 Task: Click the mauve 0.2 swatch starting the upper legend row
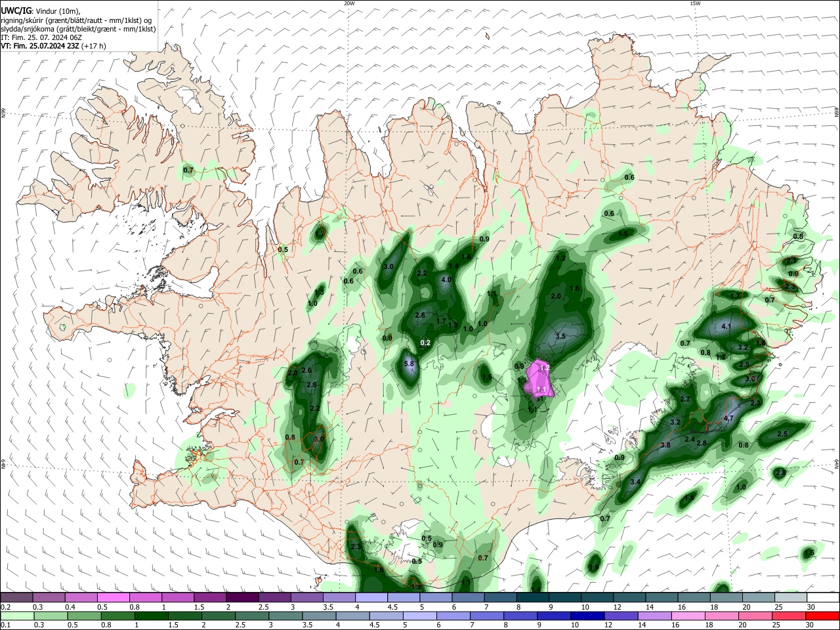click(16, 597)
